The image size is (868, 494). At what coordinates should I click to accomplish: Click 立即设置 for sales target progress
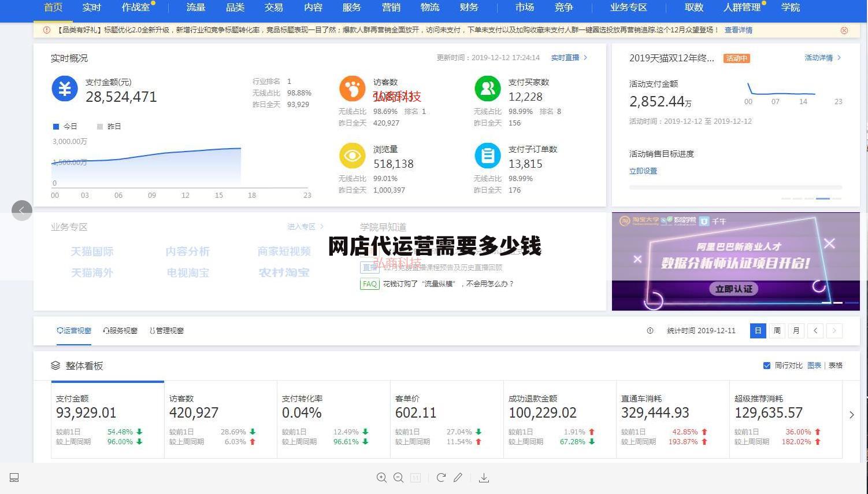[x=643, y=171]
